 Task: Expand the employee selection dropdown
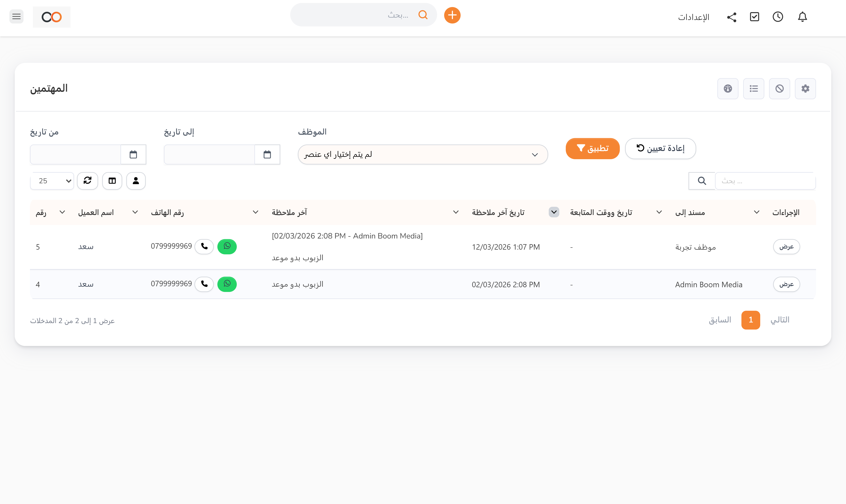click(x=422, y=154)
